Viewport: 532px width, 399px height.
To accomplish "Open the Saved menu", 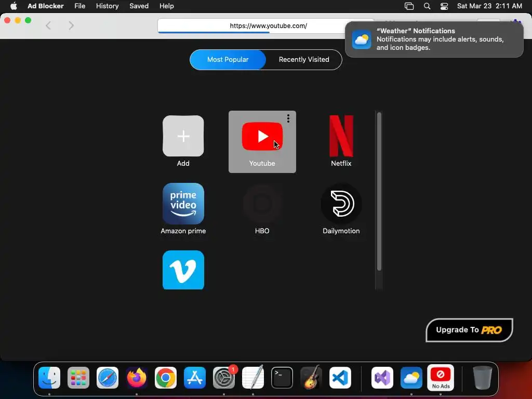I will [x=139, y=6].
